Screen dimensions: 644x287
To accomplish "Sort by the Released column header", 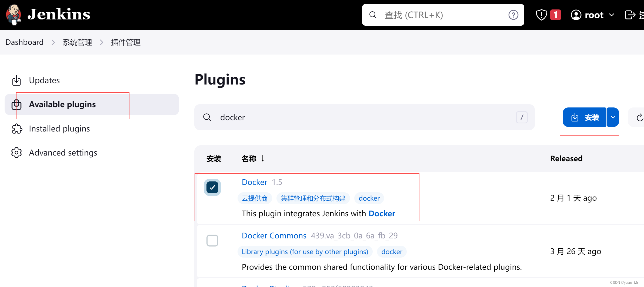I will [566, 158].
